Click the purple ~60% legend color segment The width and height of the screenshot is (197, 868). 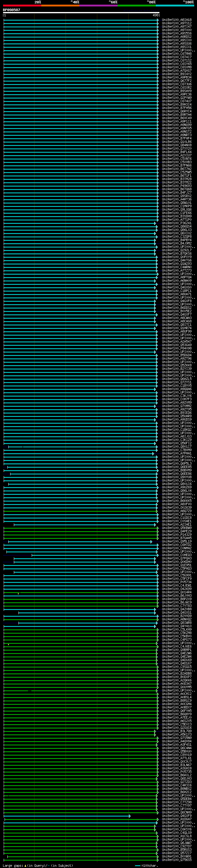(98, 6)
